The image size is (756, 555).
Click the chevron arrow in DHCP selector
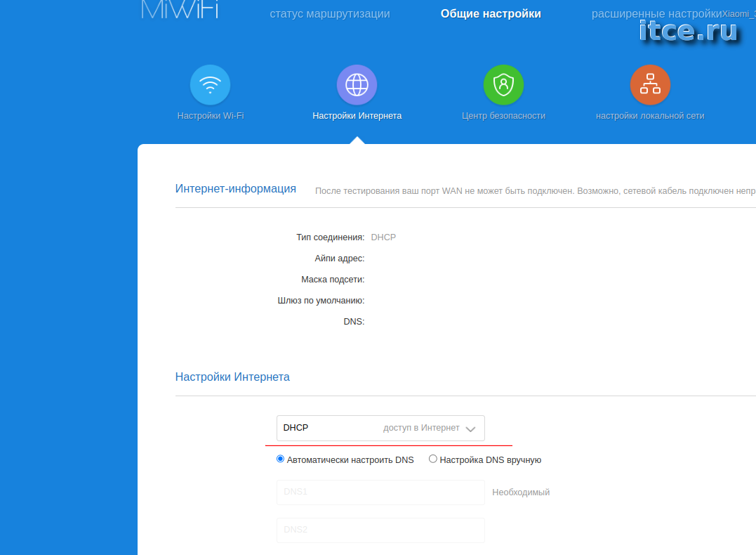pos(470,429)
